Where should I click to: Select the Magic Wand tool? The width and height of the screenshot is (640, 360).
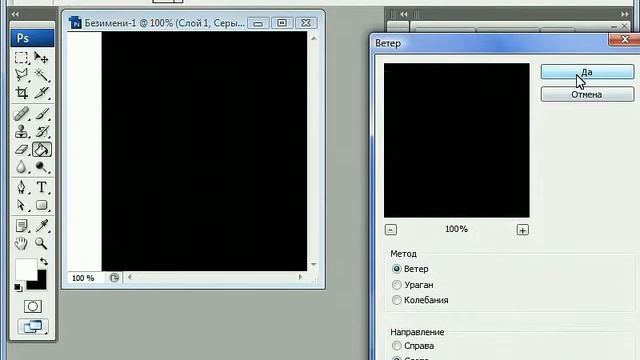click(41, 75)
